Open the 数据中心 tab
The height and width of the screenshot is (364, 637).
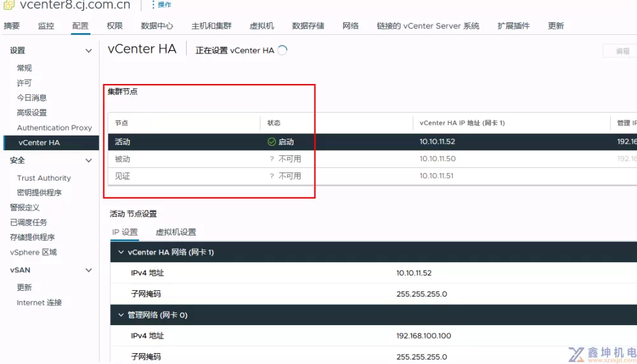tap(157, 26)
